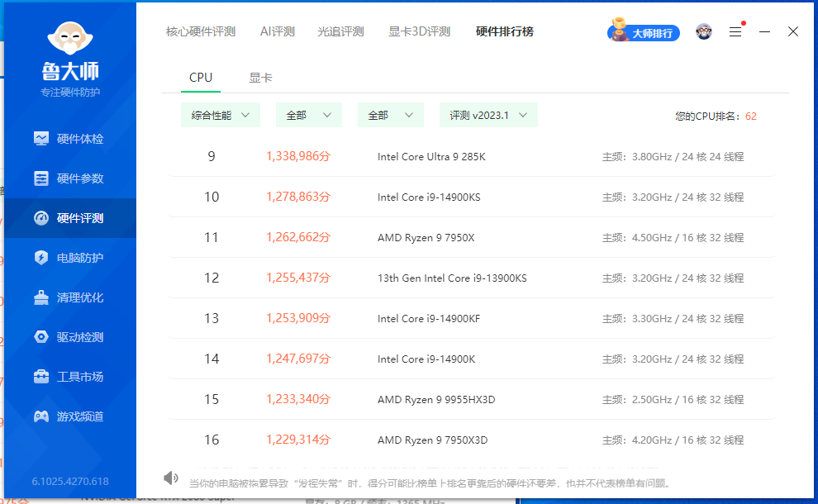818x504 pixels.
Task: Open 硬件参数 in the sidebar
Action: pyautogui.click(x=70, y=178)
